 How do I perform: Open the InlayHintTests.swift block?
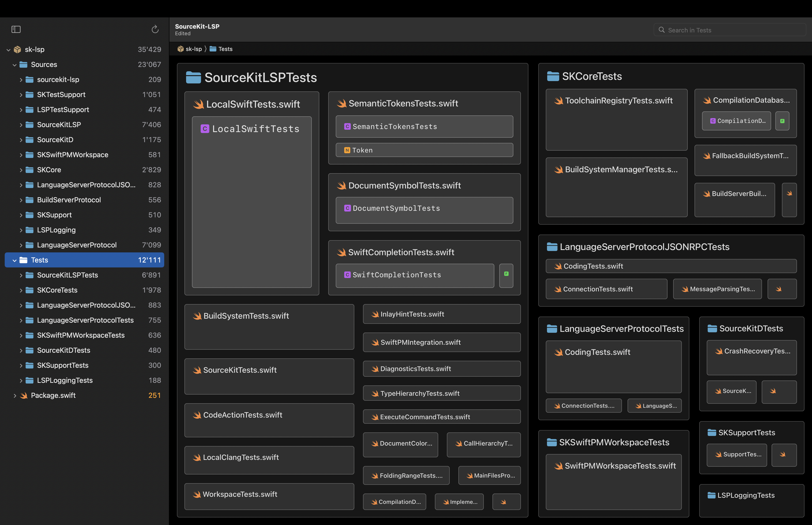point(442,314)
